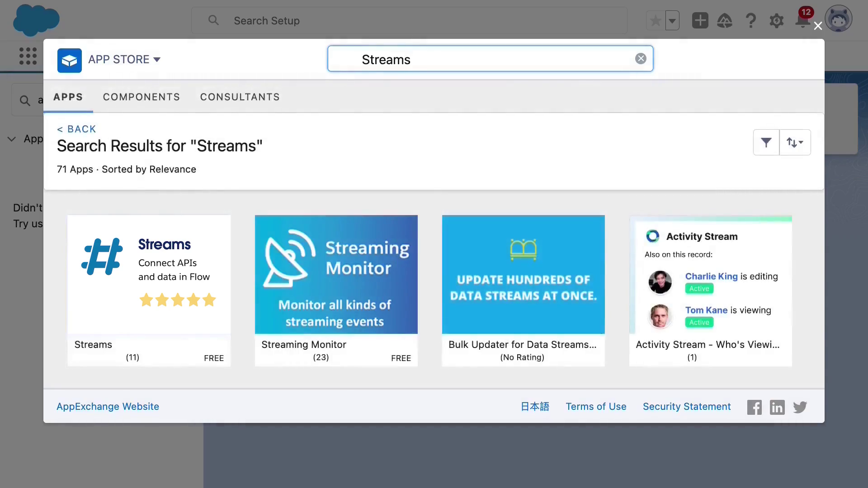This screenshot has width=868, height=488.
Task: Click the FREE label on Streams tile
Action: pos(214,358)
